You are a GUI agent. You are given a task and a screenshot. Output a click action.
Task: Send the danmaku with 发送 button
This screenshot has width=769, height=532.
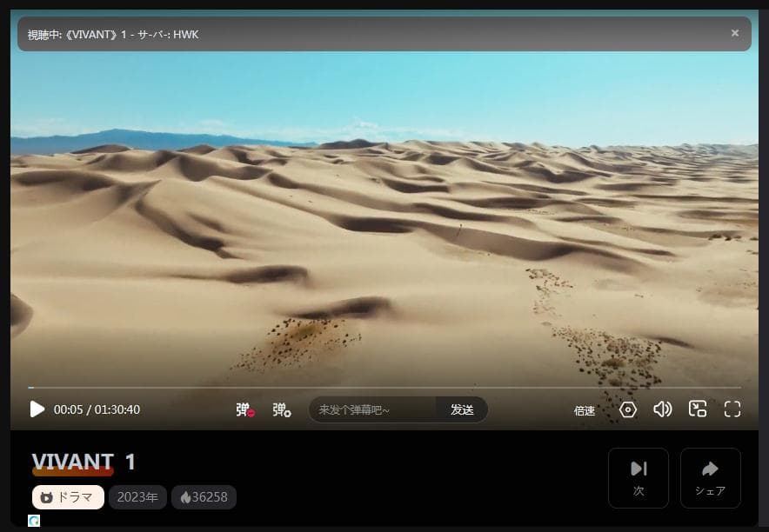point(462,409)
